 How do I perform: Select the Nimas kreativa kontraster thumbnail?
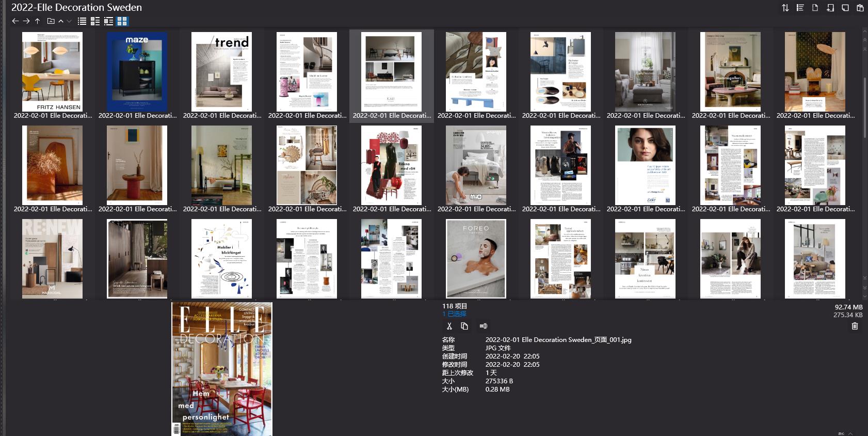(645, 259)
